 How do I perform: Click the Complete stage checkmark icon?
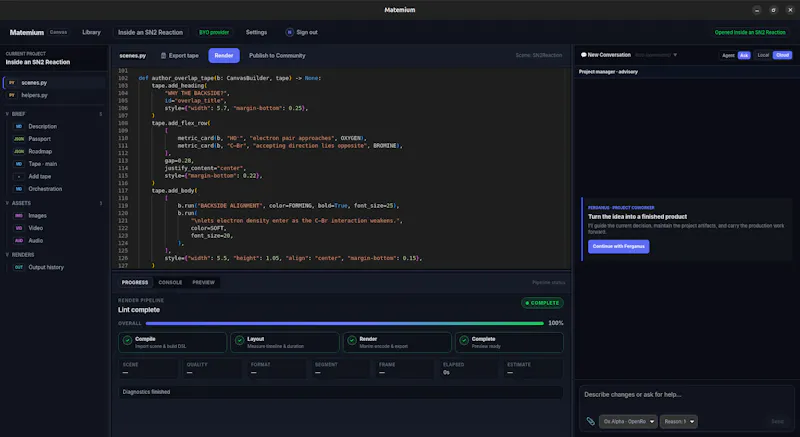[x=464, y=340]
